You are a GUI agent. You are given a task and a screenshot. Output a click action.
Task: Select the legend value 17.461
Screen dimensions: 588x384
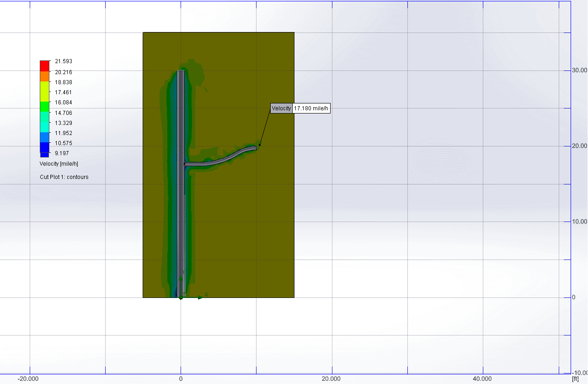(64, 92)
